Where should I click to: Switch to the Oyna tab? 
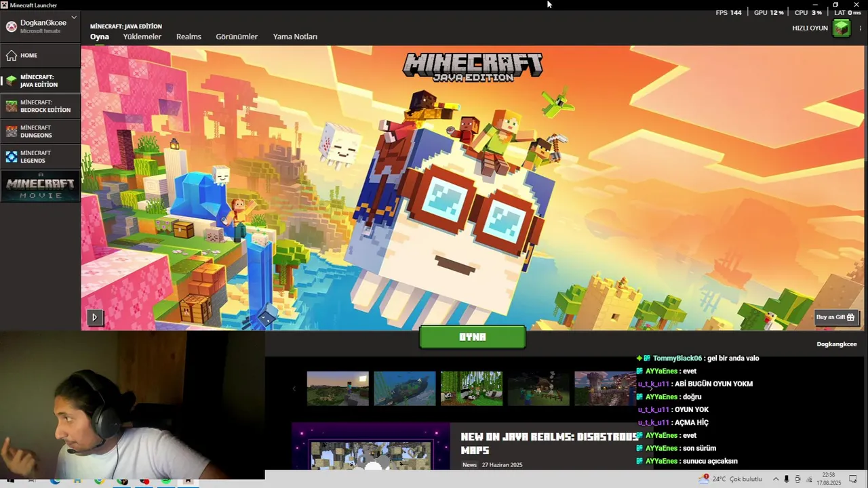pyautogui.click(x=100, y=37)
